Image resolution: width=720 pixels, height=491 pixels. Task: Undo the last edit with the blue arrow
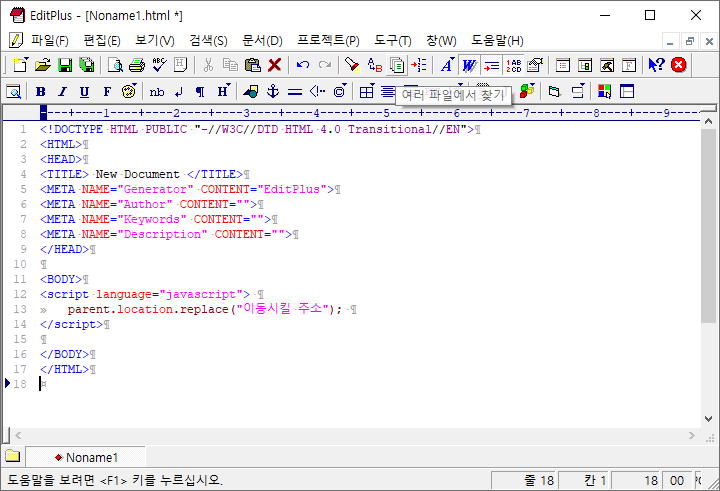click(x=303, y=65)
